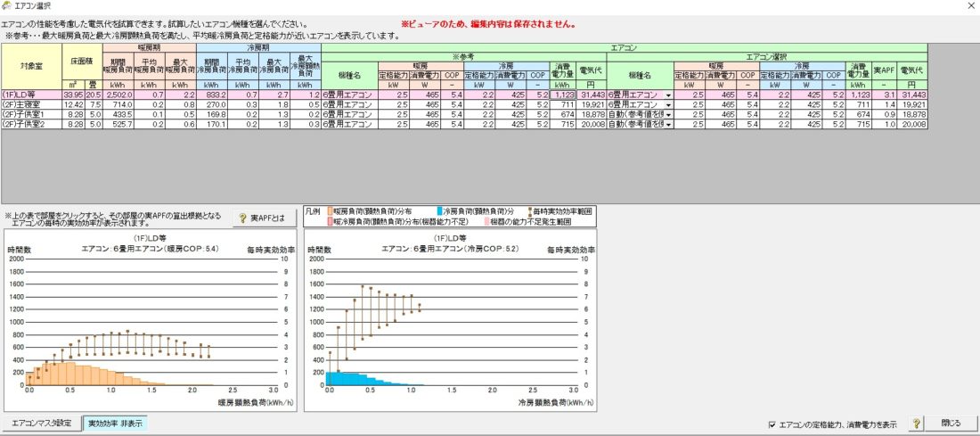Open model dropdown for (2F)子供室1 row
Viewport: 980px width, 436px height.
click(669, 114)
